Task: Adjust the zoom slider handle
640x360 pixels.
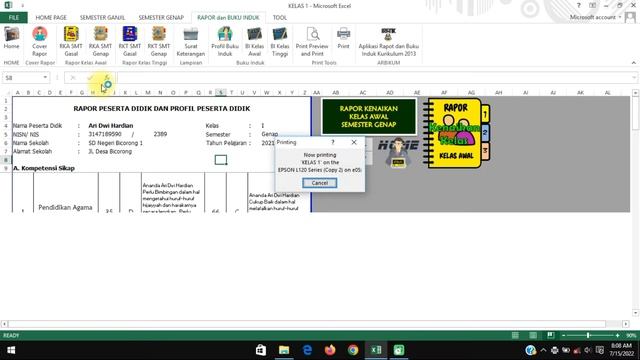Action: pos(588,335)
